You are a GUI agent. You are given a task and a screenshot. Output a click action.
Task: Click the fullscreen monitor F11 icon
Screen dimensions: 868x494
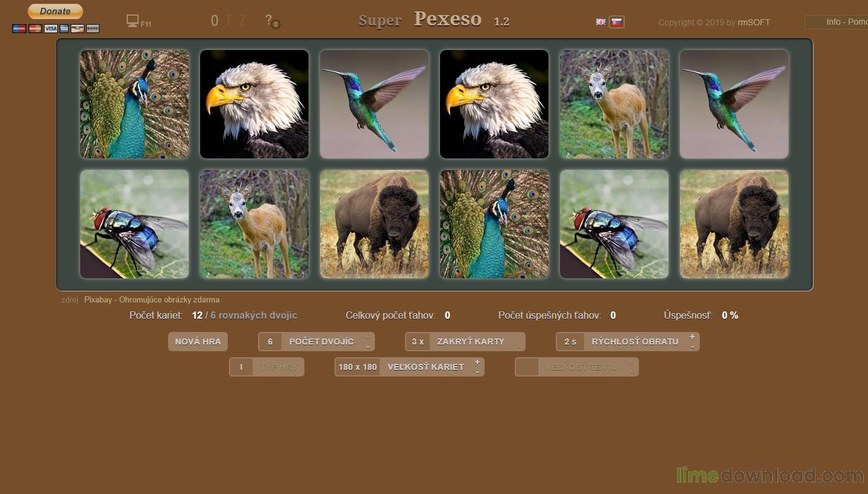pos(133,21)
